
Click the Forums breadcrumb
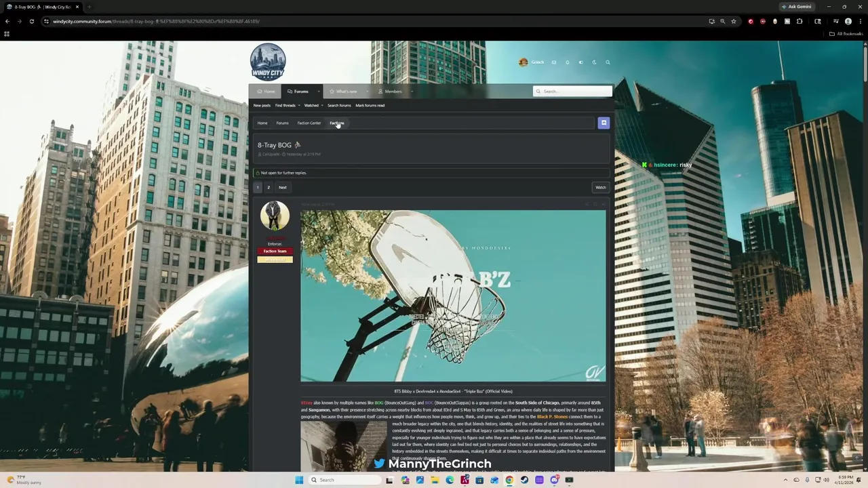[282, 123]
